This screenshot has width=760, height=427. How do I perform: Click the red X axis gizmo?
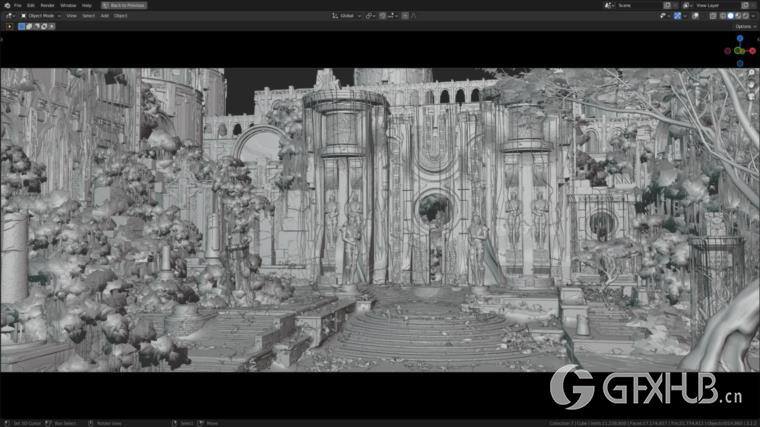tap(752, 50)
